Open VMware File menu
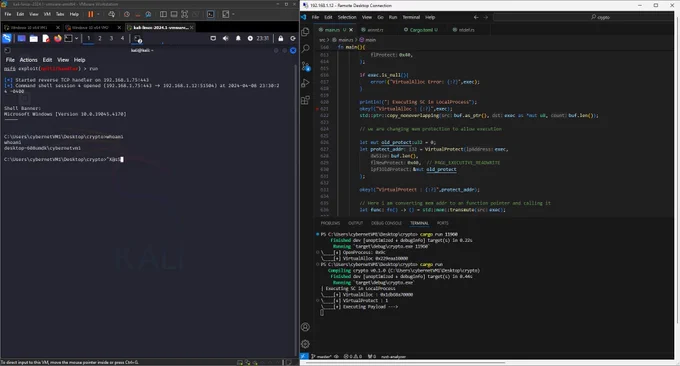This screenshot has height=366, width=680. click(x=8, y=14)
